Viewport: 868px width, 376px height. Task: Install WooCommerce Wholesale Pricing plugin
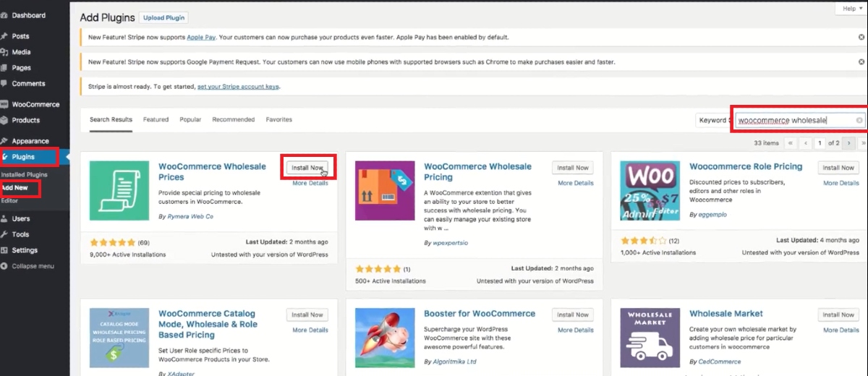573,168
